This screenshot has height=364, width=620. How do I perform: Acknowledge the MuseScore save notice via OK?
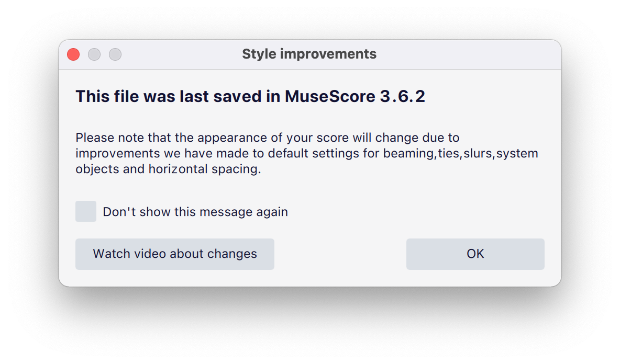(x=474, y=254)
